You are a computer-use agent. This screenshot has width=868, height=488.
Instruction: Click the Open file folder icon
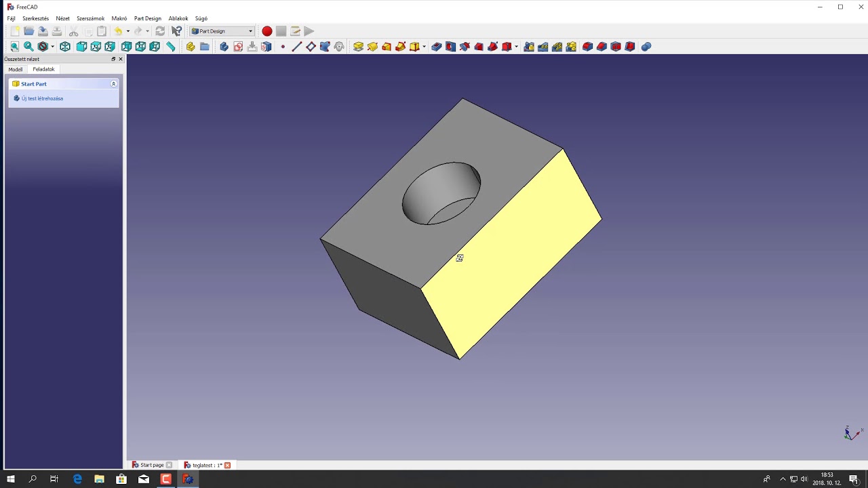coord(29,31)
